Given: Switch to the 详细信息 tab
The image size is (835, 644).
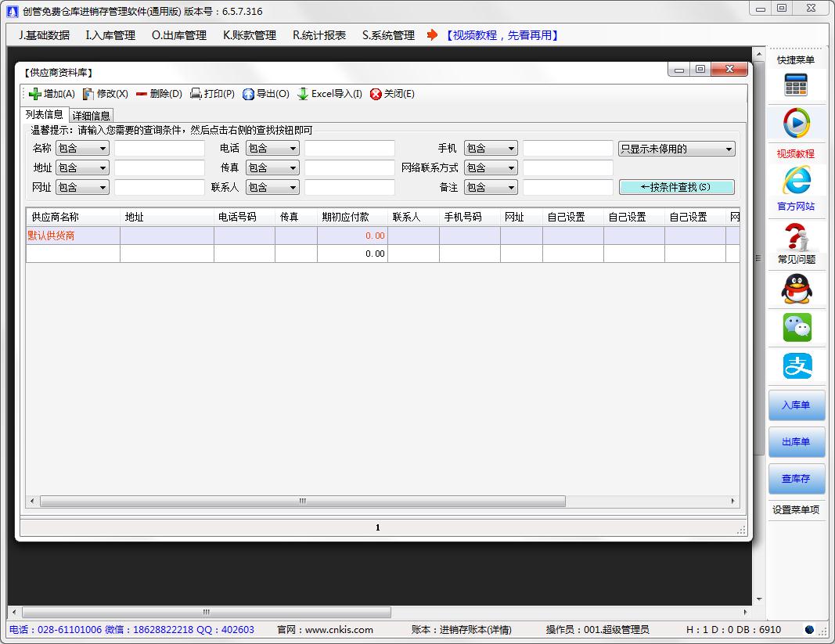Looking at the screenshot, I should pos(91,115).
